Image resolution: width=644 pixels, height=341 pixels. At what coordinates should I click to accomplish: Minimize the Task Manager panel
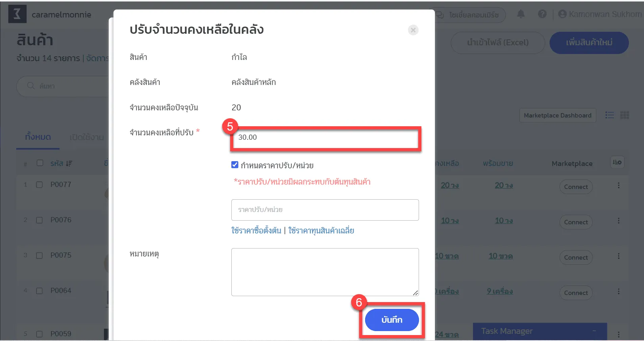pos(594,331)
